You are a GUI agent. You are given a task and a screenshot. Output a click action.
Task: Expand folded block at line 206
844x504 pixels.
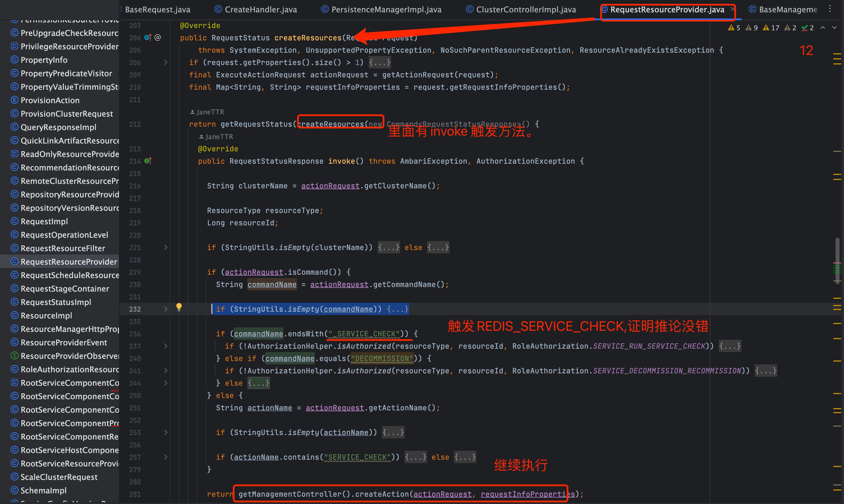(x=166, y=63)
